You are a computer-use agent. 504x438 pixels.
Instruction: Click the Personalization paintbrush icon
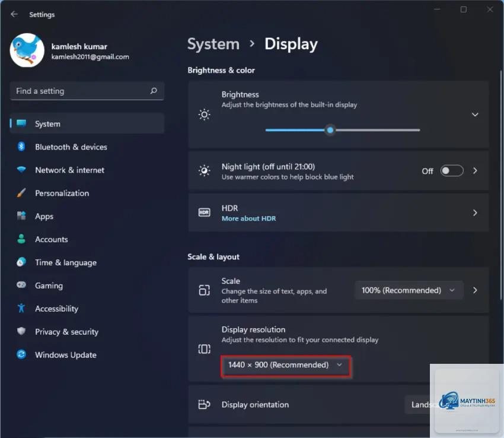pos(21,193)
